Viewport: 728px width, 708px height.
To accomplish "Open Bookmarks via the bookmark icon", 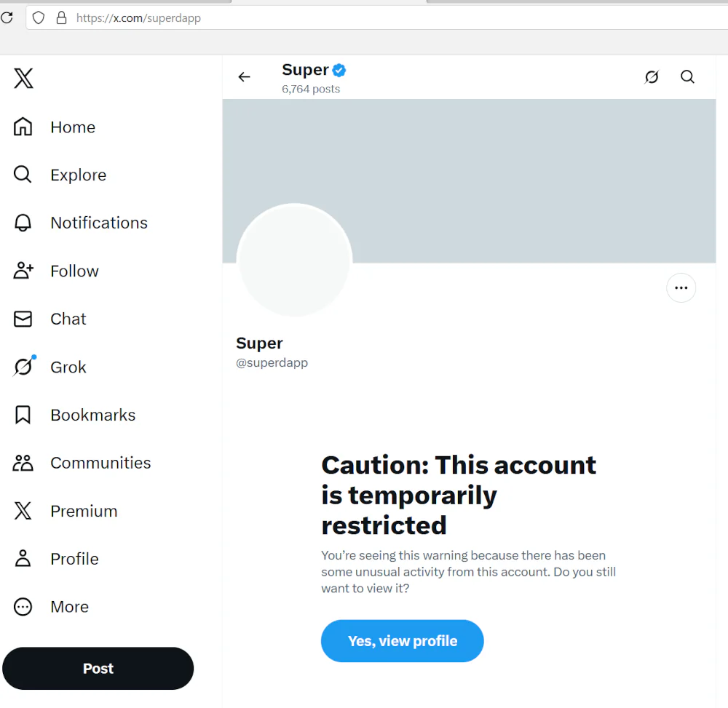I will click(x=23, y=415).
